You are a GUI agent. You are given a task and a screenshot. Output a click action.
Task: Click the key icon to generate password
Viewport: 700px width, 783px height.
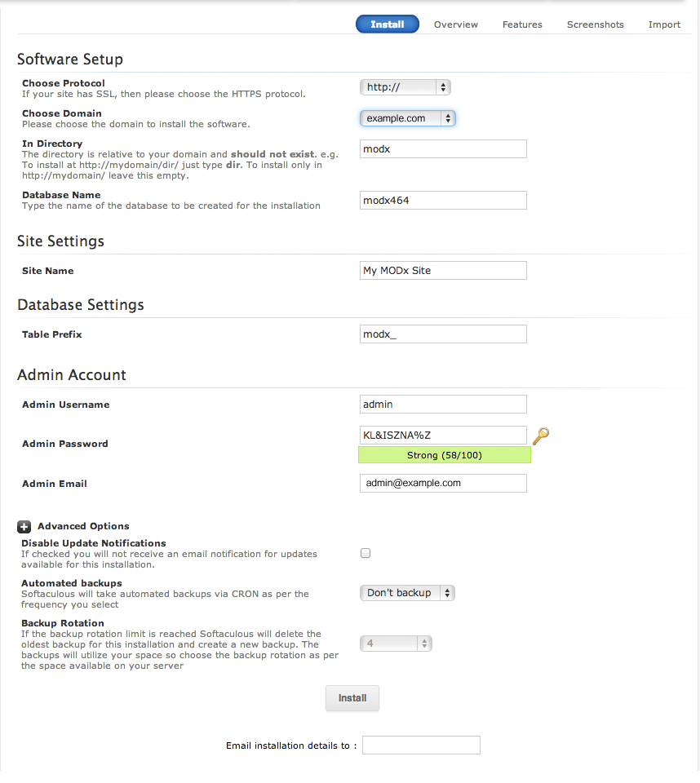point(540,435)
